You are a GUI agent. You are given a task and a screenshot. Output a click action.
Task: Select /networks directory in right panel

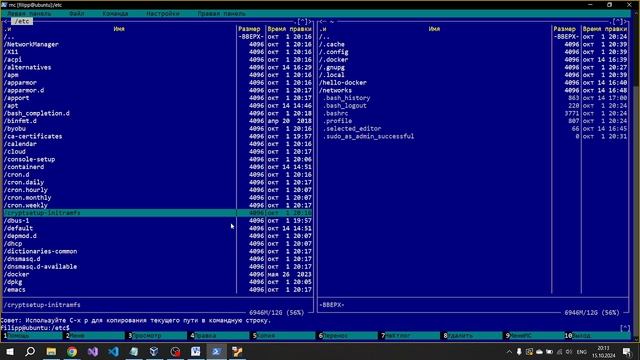tap(473, 90)
